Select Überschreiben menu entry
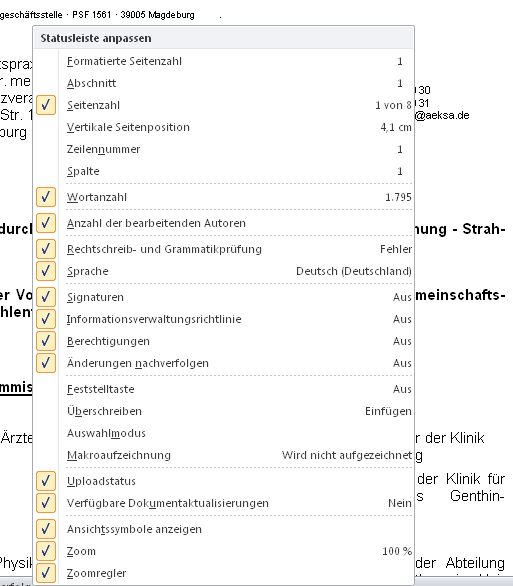The image size is (513, 586). click(223, 411)
